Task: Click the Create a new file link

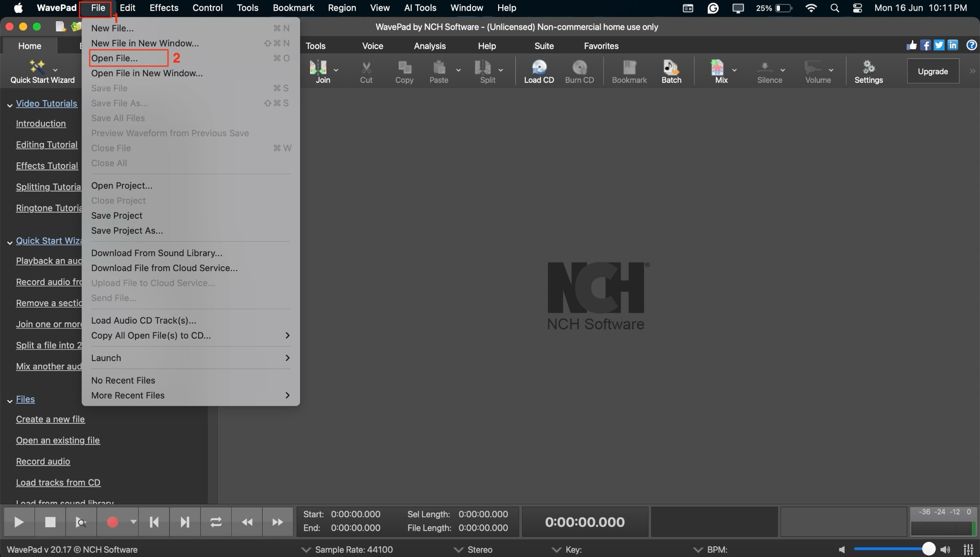Action: [x=50, y=419]
